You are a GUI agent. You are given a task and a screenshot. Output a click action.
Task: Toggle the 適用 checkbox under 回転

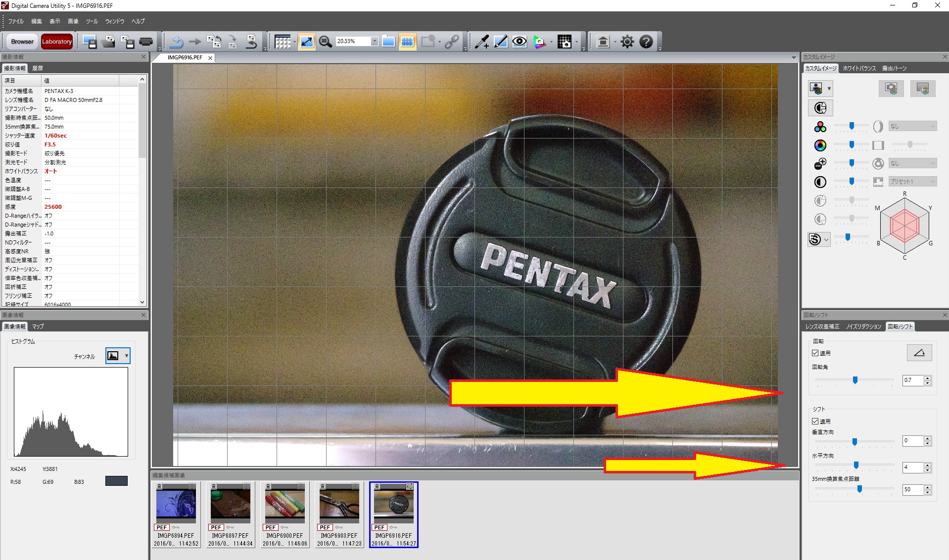[x=815, y=353]
